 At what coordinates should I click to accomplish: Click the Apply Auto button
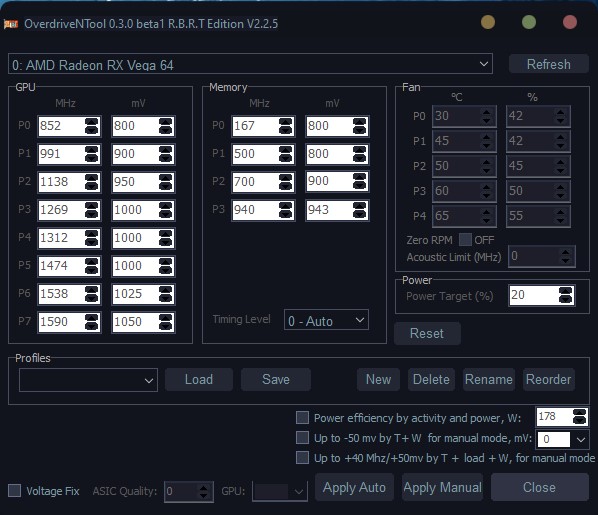[x=354, y=487]
